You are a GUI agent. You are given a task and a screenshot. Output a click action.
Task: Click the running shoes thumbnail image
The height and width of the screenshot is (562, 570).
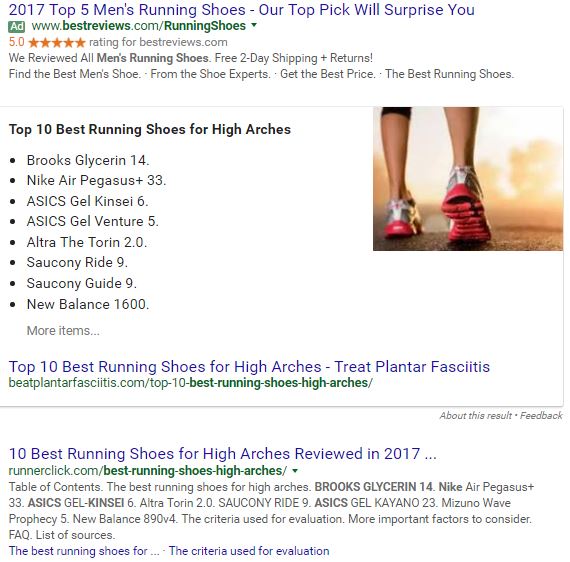[468, 178]
